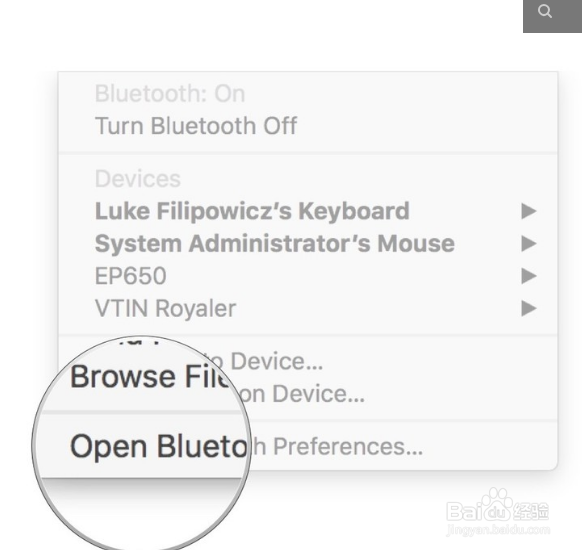Click the 'h Preferences...' menu text

click(337, 447)
